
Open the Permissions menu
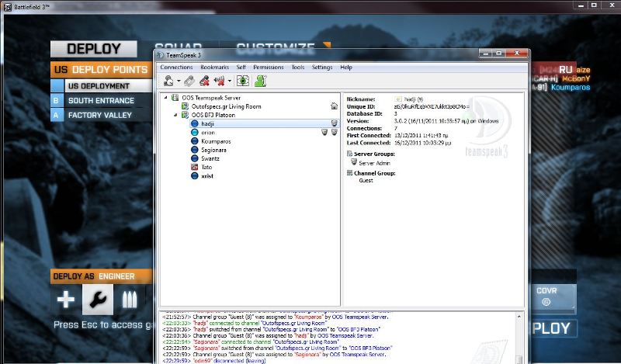269,68
